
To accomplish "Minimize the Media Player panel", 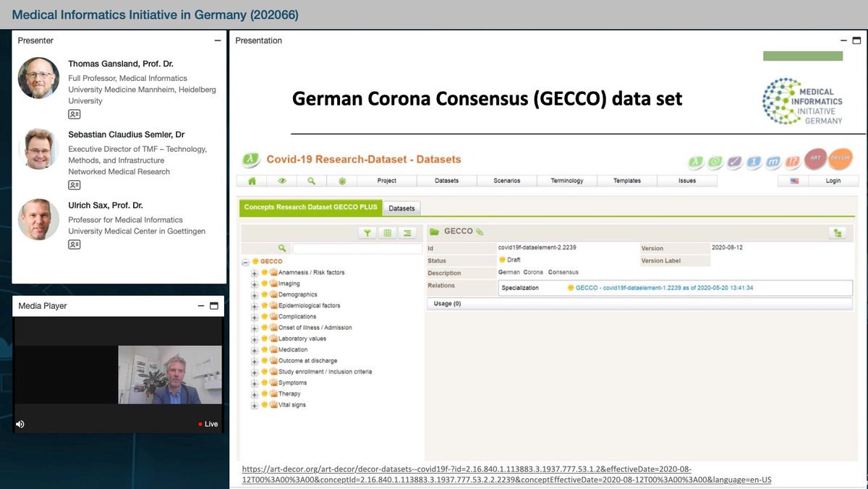I will tap(201, 306).
